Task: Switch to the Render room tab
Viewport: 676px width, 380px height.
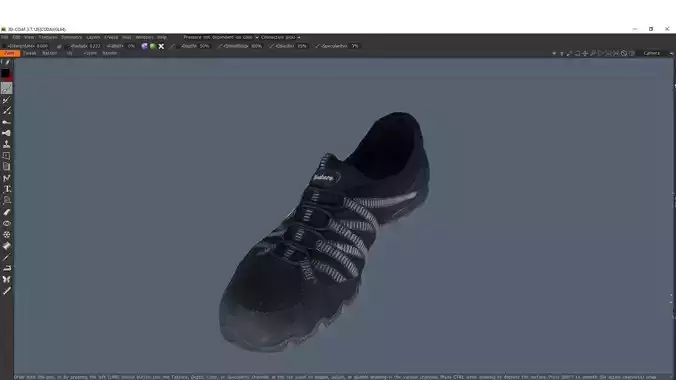Action: tap(110, 53)
